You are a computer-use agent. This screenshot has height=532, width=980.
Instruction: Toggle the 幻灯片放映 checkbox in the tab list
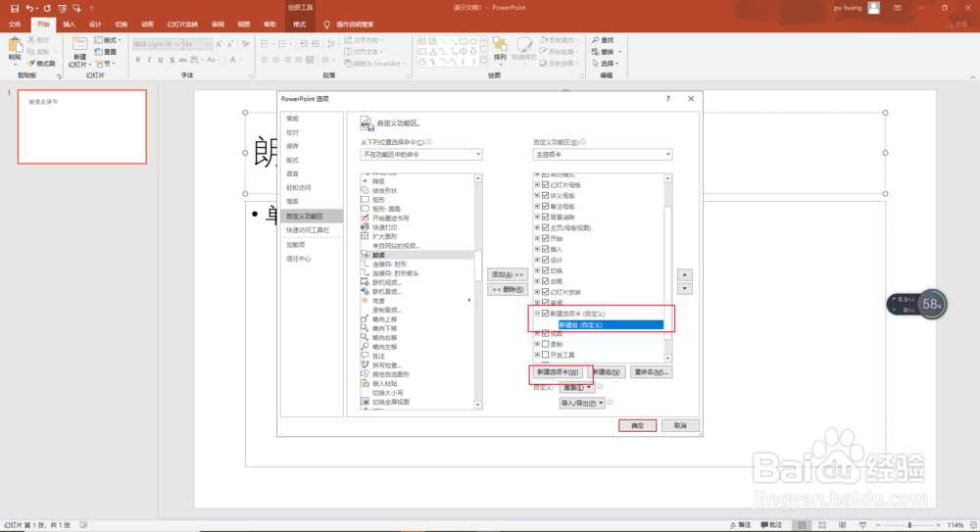click(545, 292)
